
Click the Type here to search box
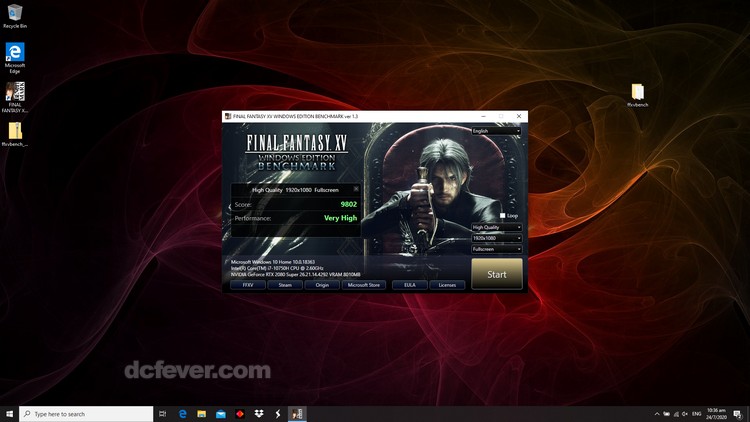tap(86, 414)
